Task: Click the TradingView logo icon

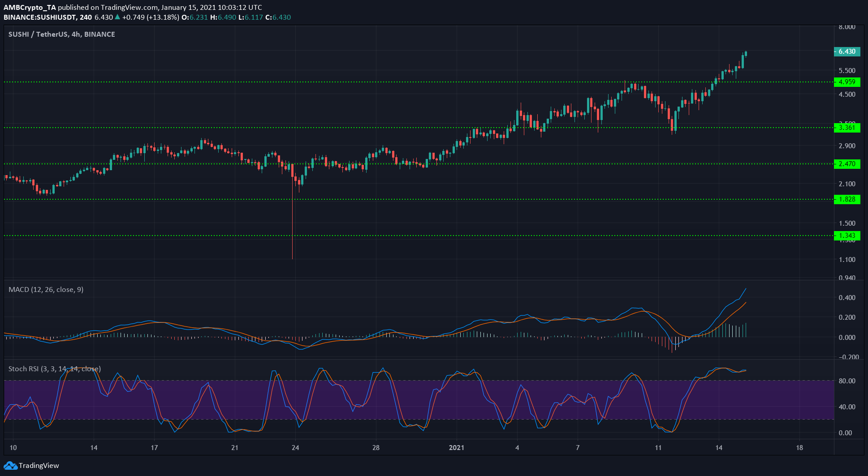Action: (x=10, y=466)
